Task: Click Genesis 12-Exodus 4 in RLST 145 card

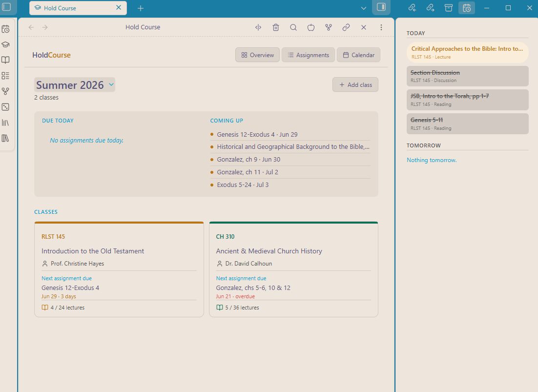Action: point(70,288)
